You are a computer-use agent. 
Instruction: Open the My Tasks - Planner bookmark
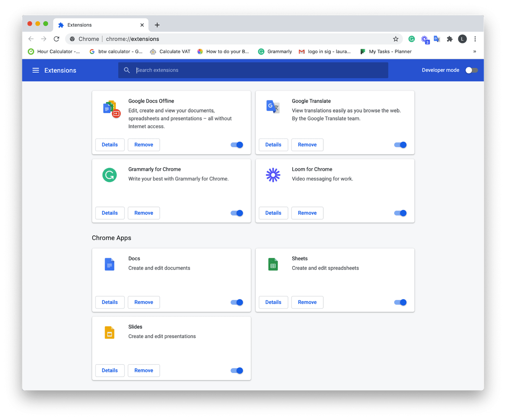(x=386, y=52)
